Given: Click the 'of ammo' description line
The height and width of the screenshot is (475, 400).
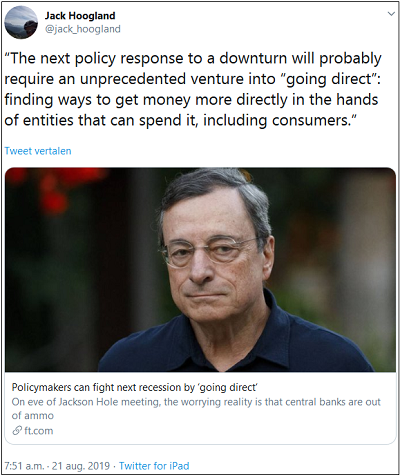Looking at the screenshot, I should tap(33, 416).
